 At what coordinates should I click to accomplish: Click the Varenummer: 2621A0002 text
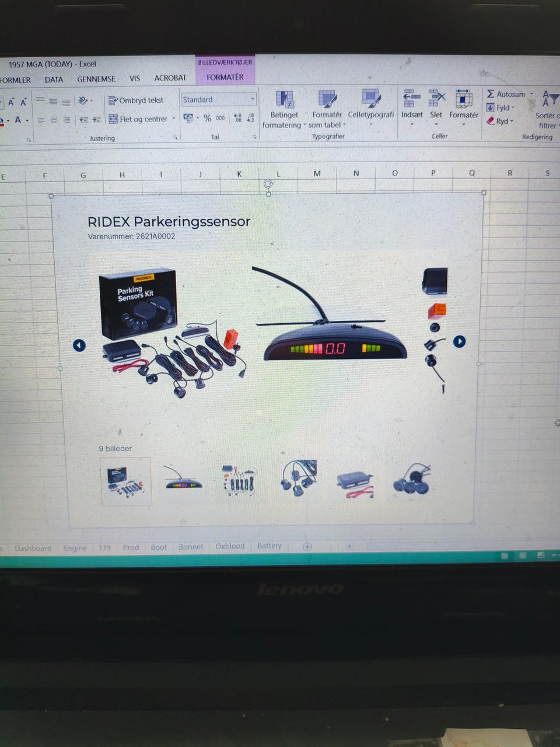[x=131, y=236]
